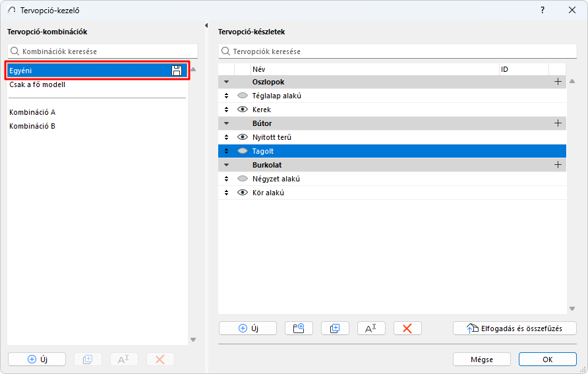The height and width of the screenshot is (374, 588).
Task: Select Csak a fő modell combination
Action: 97,84
